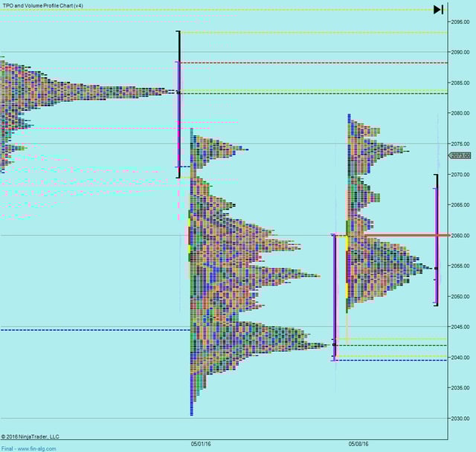Screen dimensions: 476x452
Task: Click the 2060.00 price axis label
Action: coord(461,236)
